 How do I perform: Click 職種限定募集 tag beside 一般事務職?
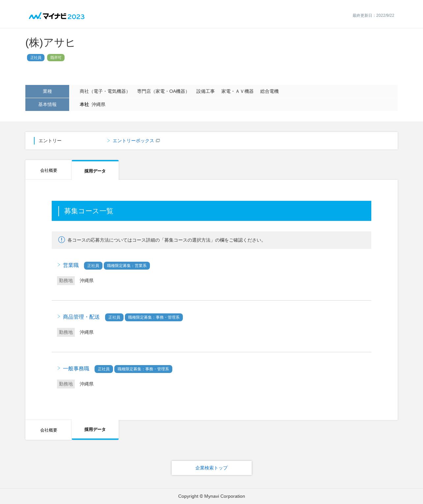point(143,369)
